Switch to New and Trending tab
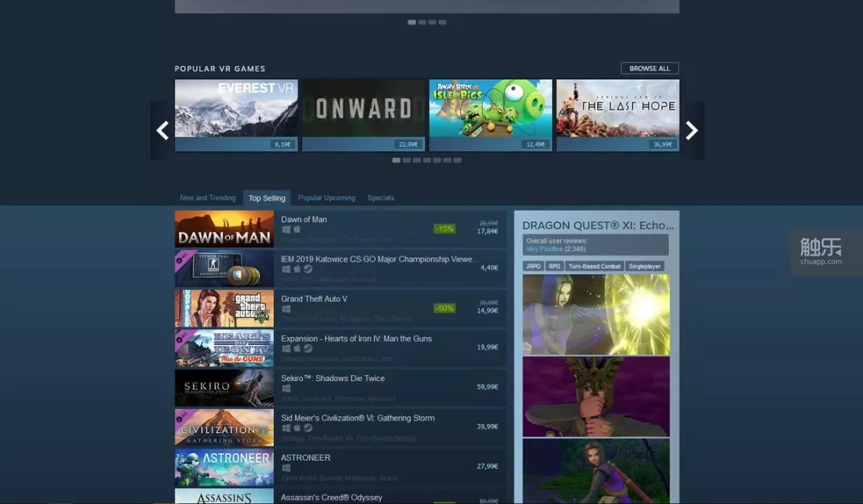The height and width of the screenshot is (504, 863). click(x=208, y=197)
